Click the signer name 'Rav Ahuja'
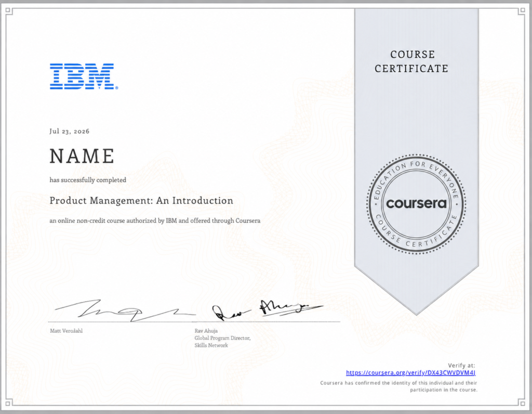Viewport: 532px width, 414px height. pos(206,331)
